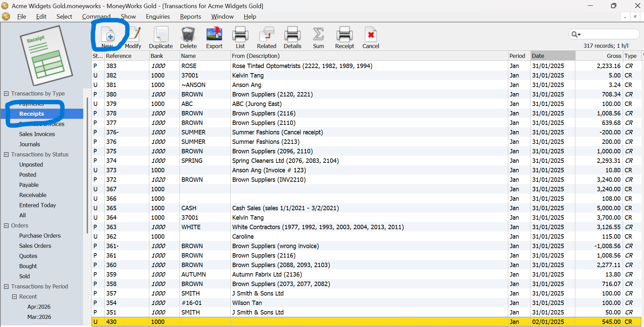Print Receipt using the toolbar icon
This screenshot has height=327, width=644.
click(345, 37)
